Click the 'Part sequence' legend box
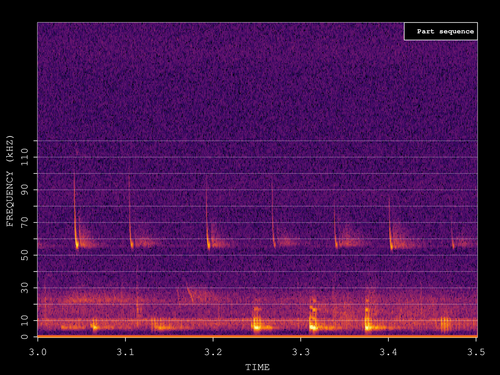Screen dimensions: 500x375 tap(441, 31)
